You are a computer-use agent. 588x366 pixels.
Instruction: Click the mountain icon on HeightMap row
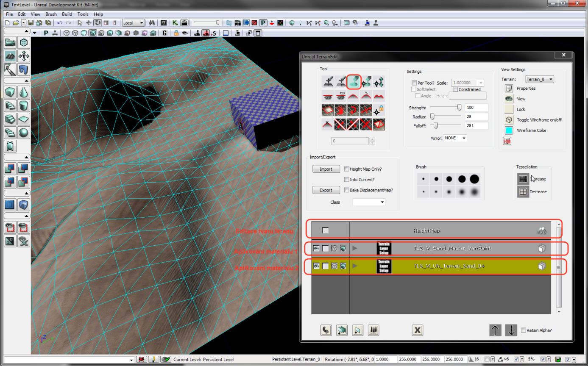[x=542, y=231]
